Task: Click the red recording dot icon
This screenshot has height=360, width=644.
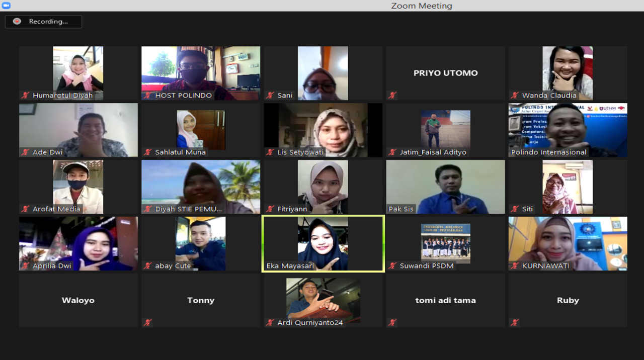Action: point(17,22)
